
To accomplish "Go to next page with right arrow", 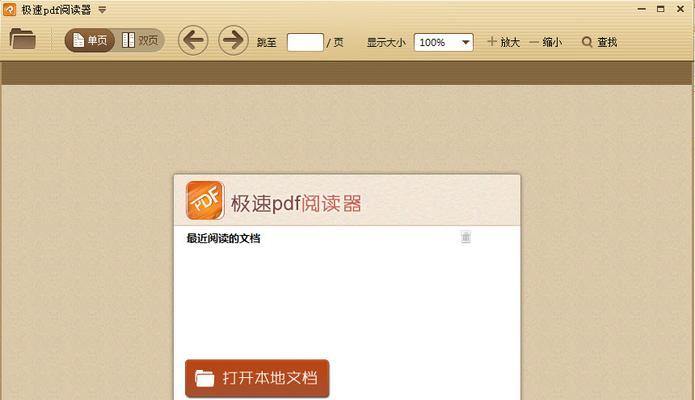I will [234, 40].
